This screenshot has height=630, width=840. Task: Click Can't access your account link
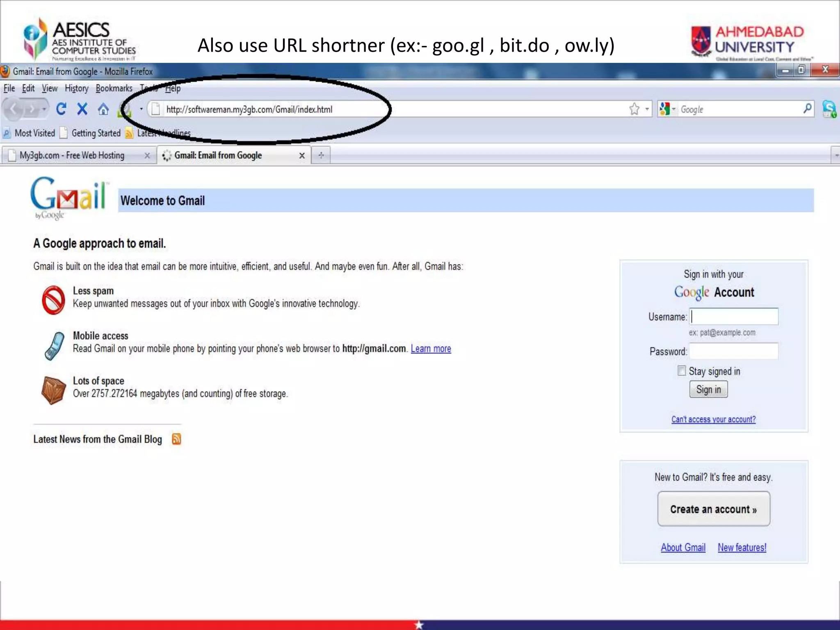713,419
